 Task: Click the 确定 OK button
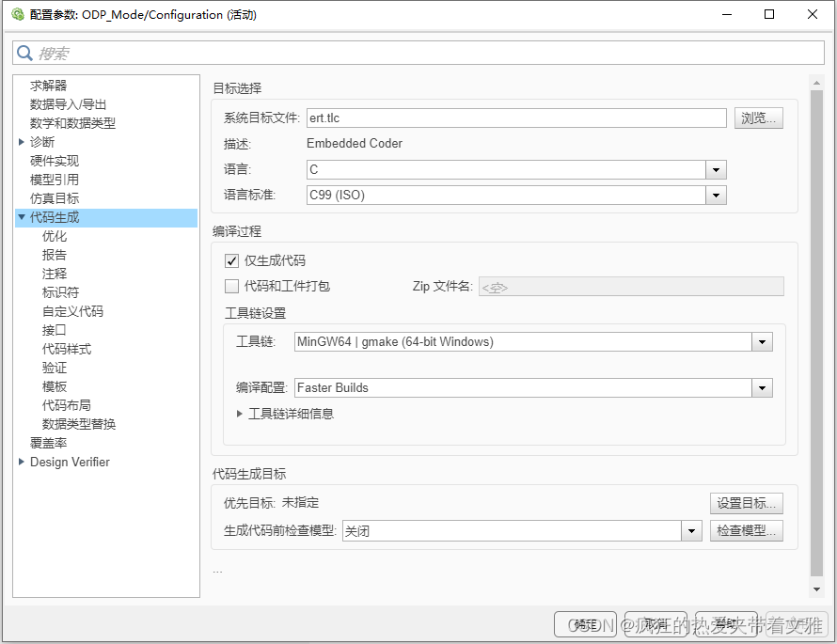coord(585,623)
